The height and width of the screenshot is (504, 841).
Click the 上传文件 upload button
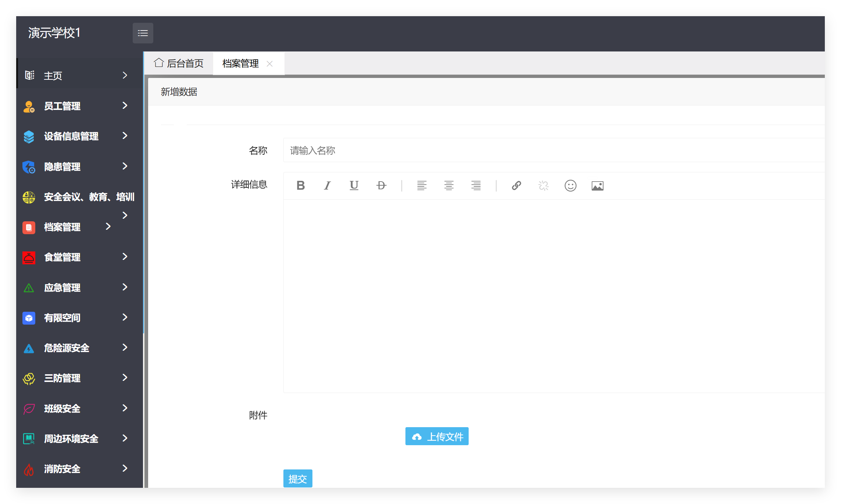tap(437, 436)
